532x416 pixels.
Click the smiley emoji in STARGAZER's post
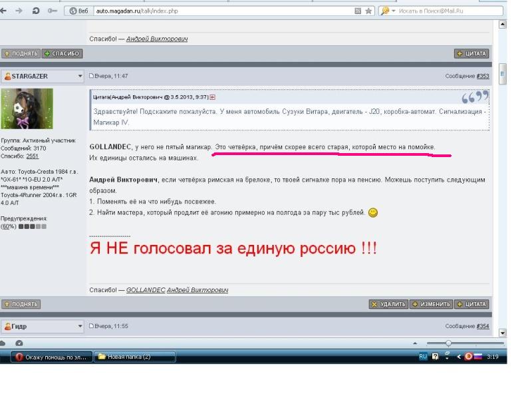click(x=373, y=213)
